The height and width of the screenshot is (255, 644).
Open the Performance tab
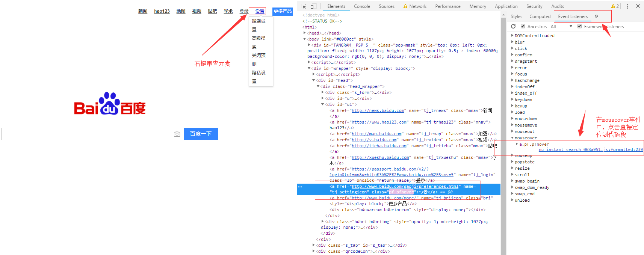coord(448,6)
